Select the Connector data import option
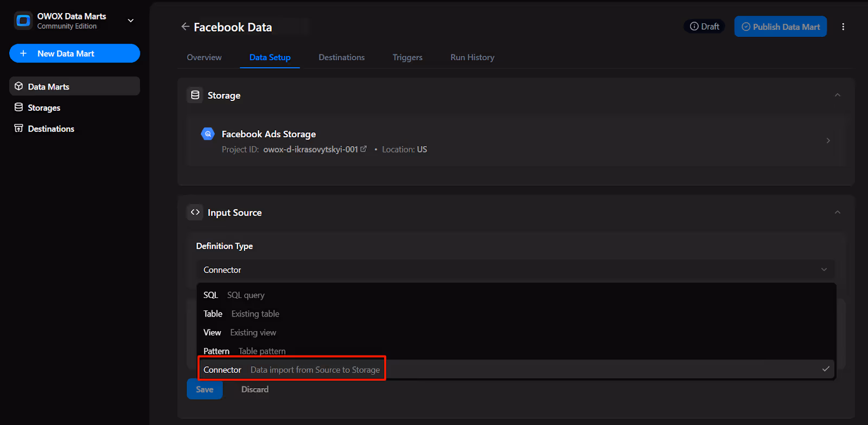The image size is (868, 425). click(x=516, y=369)
